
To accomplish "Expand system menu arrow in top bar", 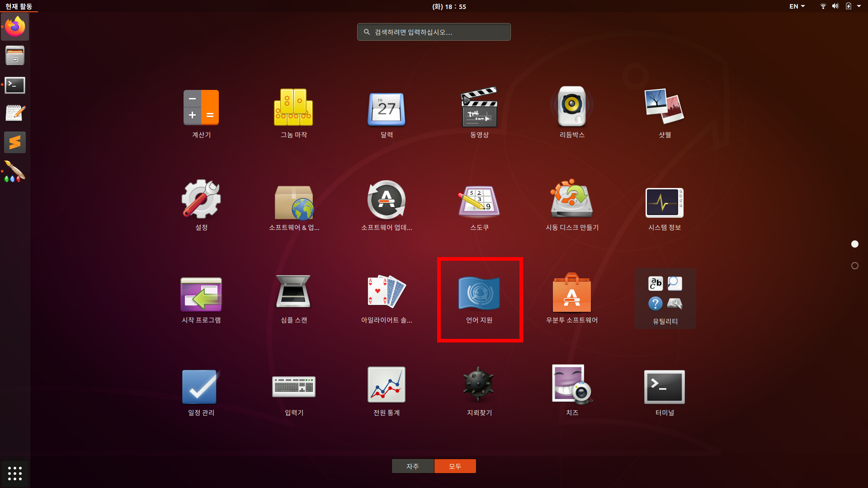I will (x=859, y=6).
